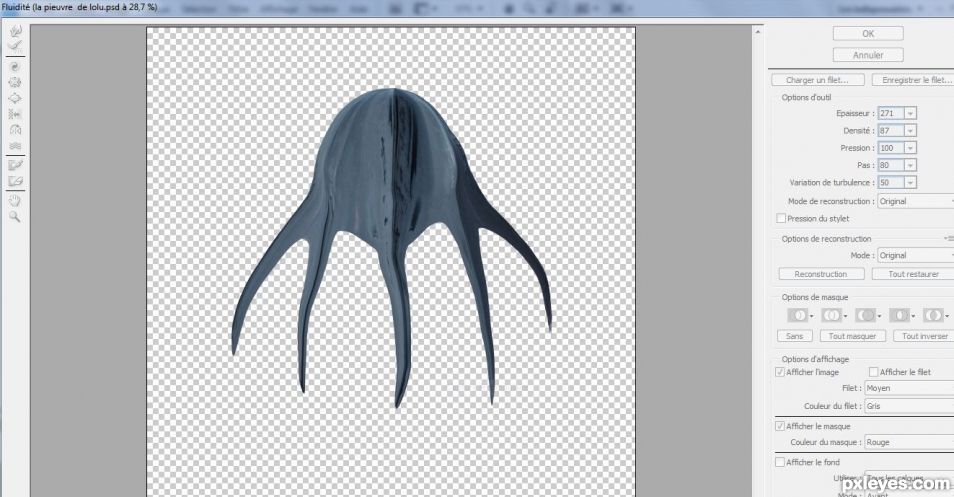Open the Epaisseur value dropdown arrow

[910, 113]
